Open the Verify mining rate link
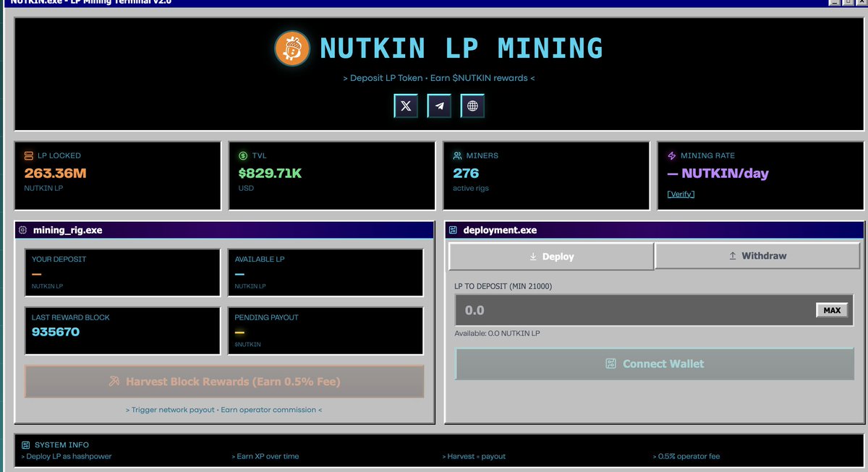 [x=681, y=194]
